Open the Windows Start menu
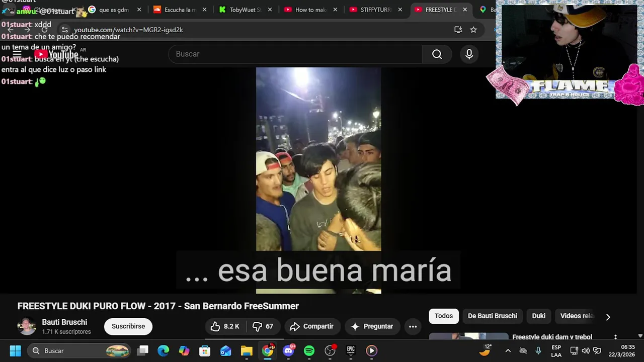This screenshot has width=644, height=362. 15,350
